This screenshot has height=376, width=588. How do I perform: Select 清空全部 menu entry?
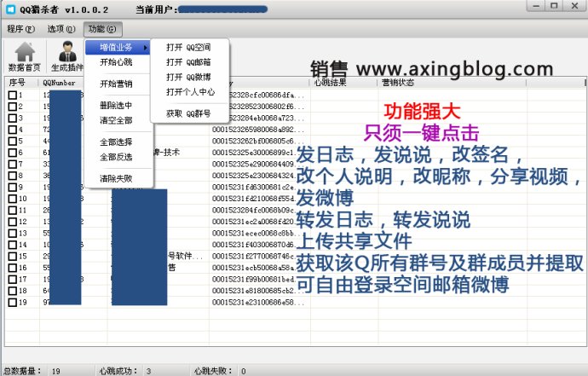(116, 120)
